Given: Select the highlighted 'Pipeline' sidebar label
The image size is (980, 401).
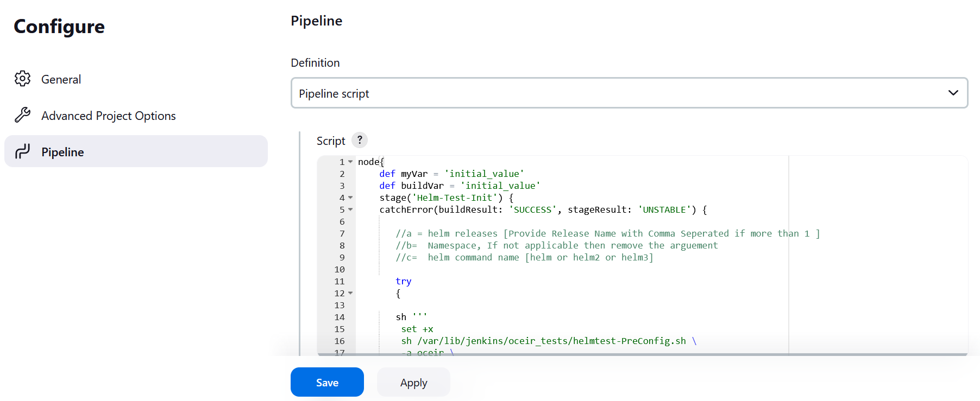Looking at the screenshot, I should [x=62, y=152].
